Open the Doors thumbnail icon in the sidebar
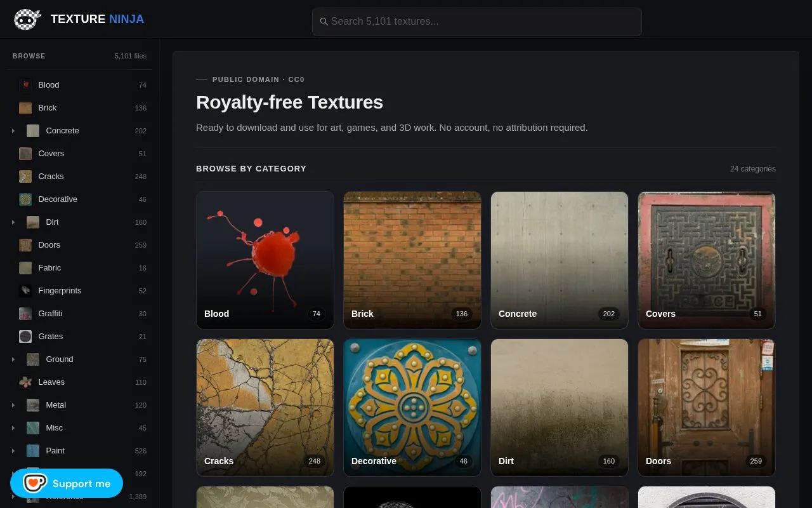Viewport: 812px width, 508px height. click(25, 244)
